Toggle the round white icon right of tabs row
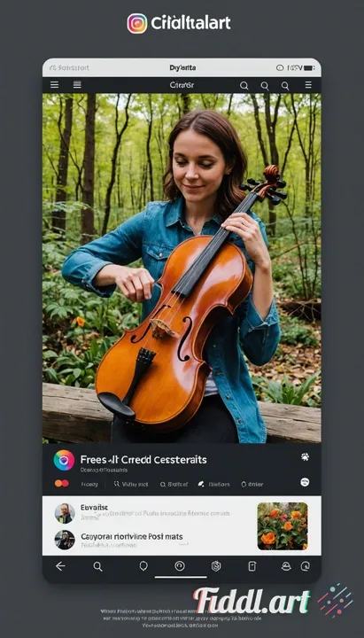Screen dimensions: 364x638 click(x=305, y=482)
